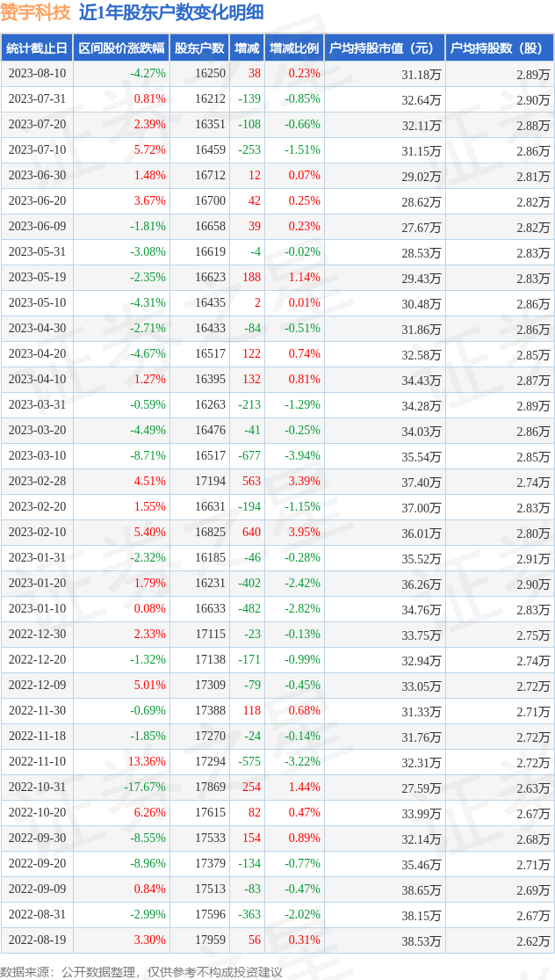Click the shareholder count 17194
555x980 pixels.
210,481
